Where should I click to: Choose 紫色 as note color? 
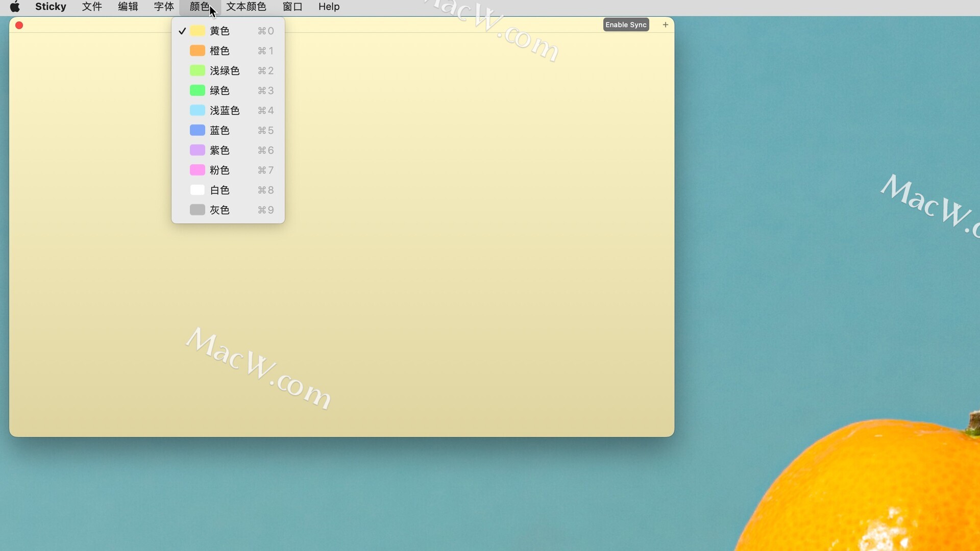(228, 151)
